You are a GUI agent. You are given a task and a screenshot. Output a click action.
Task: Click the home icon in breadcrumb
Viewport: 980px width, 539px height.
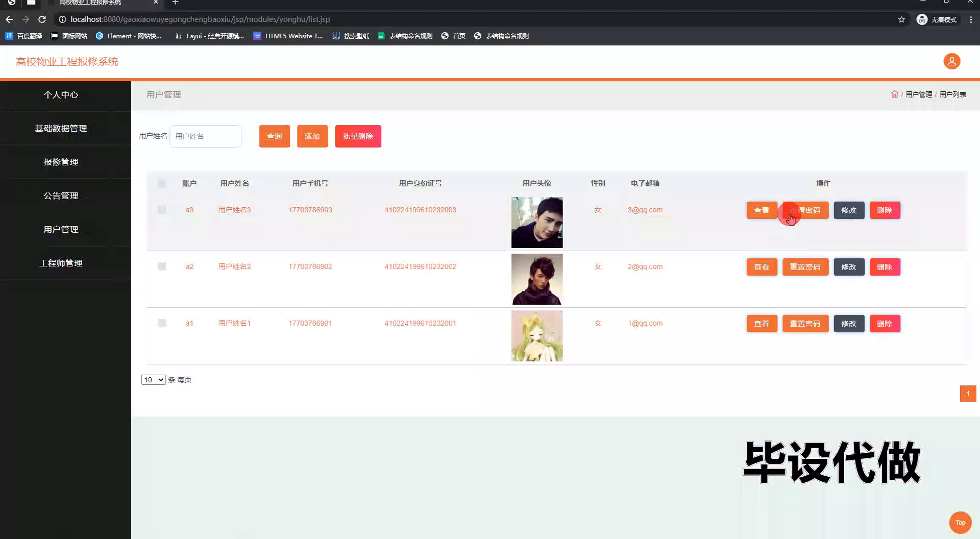pos(894,94)
